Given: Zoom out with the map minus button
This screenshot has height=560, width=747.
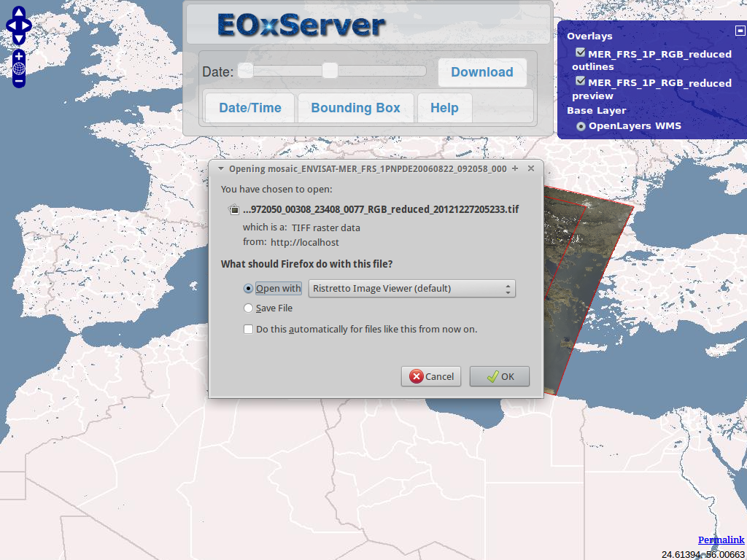Looking at the screenshot, I should [x=18, y=81].
